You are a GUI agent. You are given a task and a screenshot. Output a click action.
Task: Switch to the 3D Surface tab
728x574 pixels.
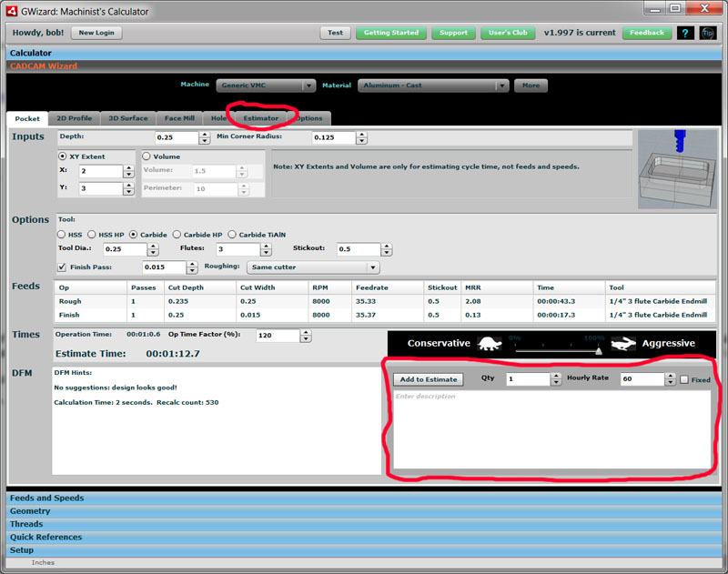click(x=127, y=117)
